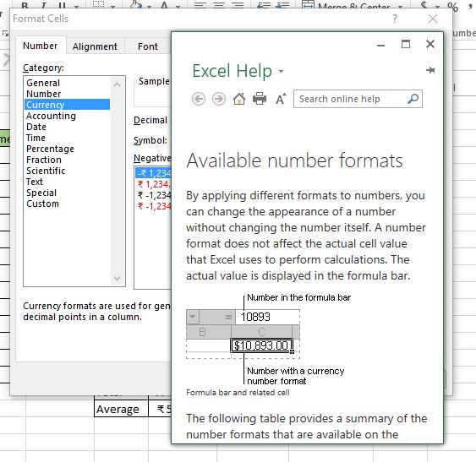Click the Available number formats heading

click(x=294, y=160)
